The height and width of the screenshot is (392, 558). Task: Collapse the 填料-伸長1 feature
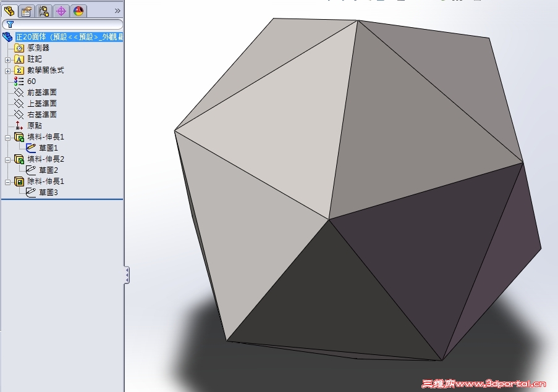[x=7, y=138]
